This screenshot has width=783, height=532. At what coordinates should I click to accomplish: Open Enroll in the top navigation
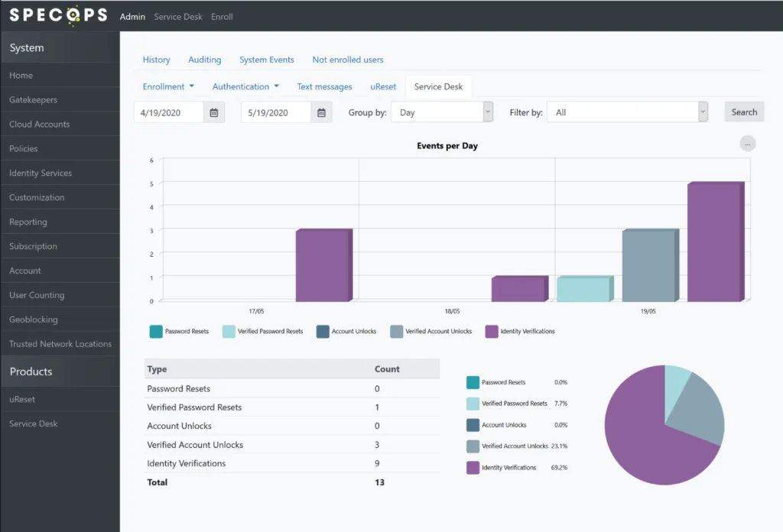tap(222, 17)
